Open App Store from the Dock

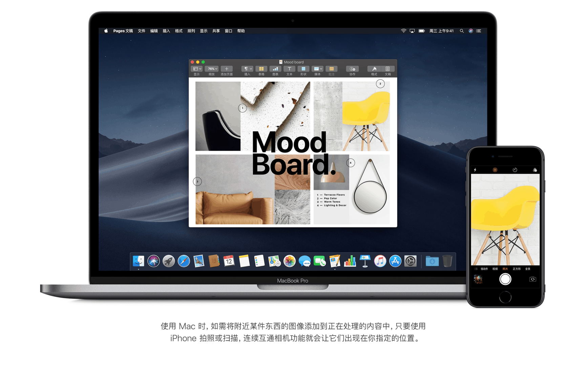click(395, 261)
